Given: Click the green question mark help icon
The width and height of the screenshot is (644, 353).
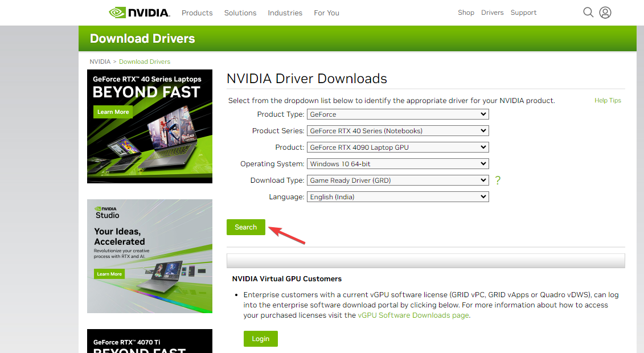Looking at the screenshot, I should (x=498, y=180).
